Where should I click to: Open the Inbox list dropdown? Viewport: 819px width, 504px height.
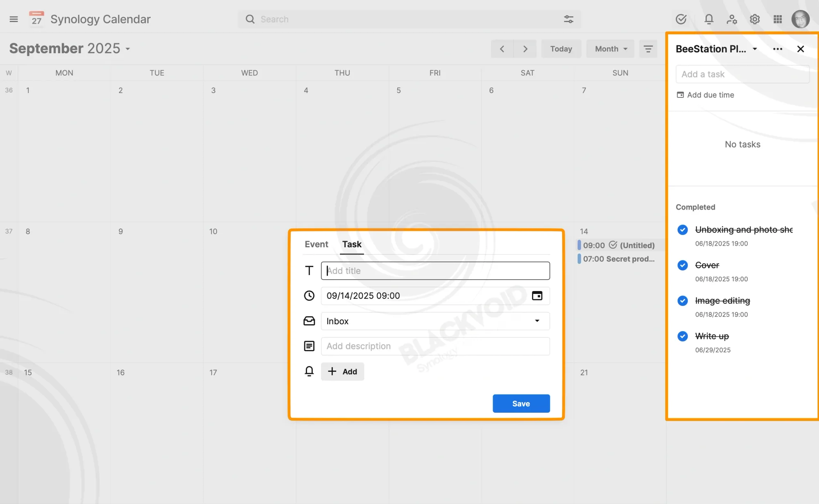coord(435,321)
